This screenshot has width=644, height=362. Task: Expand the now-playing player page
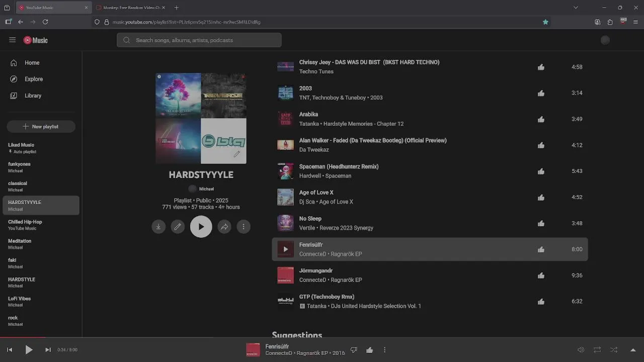click(x=633, y=350)
